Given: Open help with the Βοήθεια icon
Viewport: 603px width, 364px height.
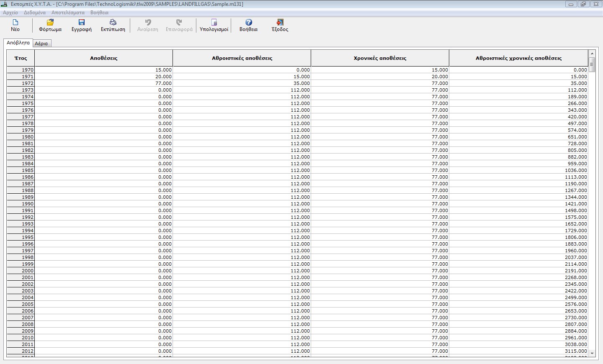Looking at the screenshot, I should pos(248,23).
